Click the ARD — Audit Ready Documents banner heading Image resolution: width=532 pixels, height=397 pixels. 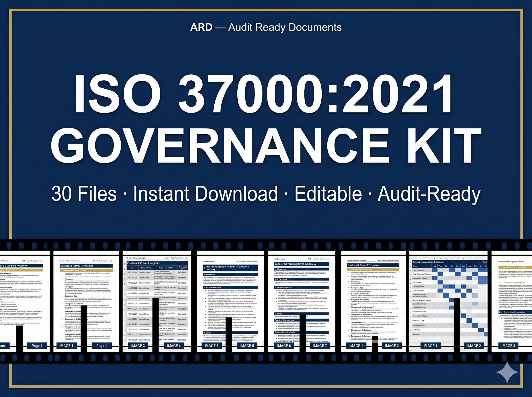tap(266, 27)
